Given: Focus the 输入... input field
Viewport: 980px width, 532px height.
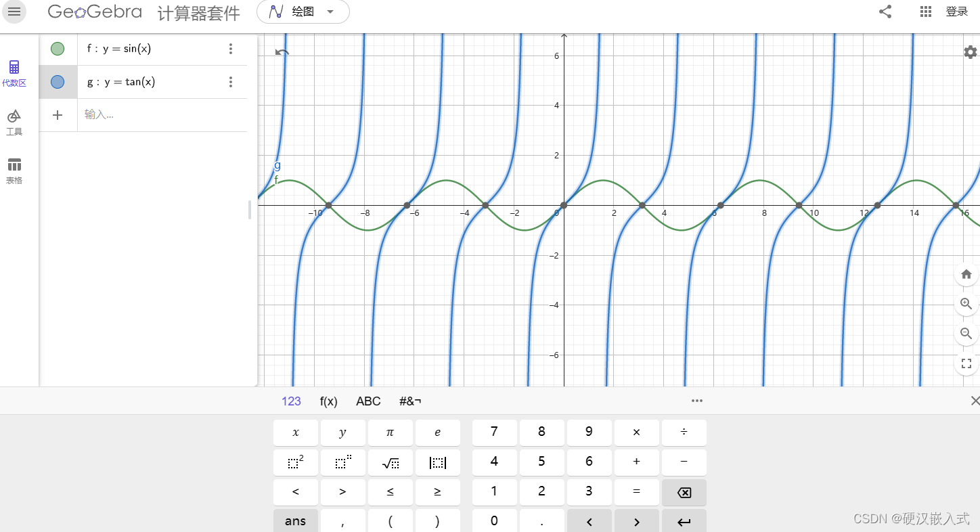Looking at the screenshot, I should coord(162,115).
